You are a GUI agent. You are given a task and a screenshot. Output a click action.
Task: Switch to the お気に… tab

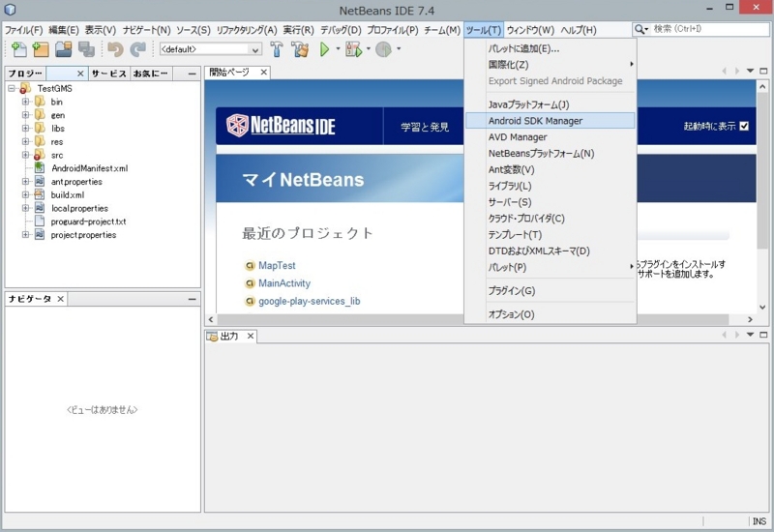click(150, 74)
